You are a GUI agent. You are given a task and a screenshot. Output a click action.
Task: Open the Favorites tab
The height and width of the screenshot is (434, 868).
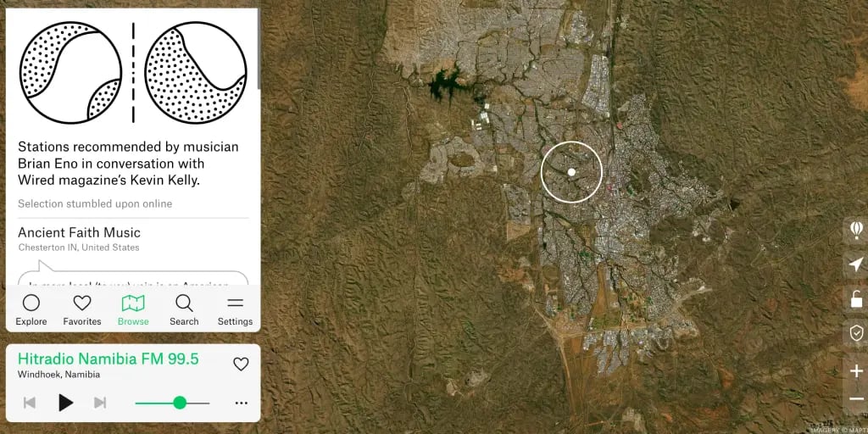coord(82,310)
